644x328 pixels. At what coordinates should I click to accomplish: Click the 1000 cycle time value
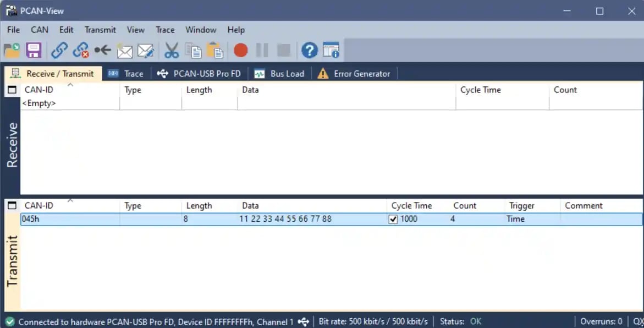coord(409,219)
